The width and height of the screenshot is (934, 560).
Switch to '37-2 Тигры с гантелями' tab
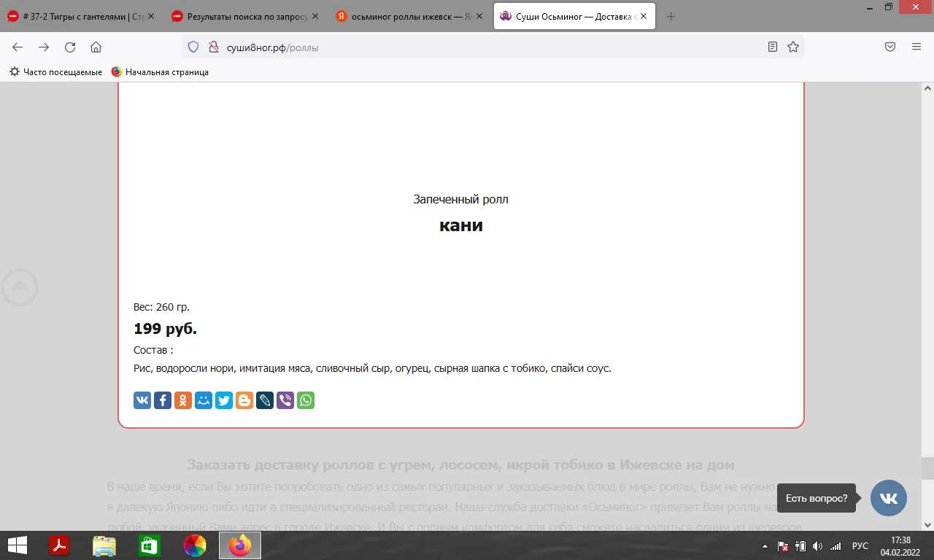(x=81, y=16)
